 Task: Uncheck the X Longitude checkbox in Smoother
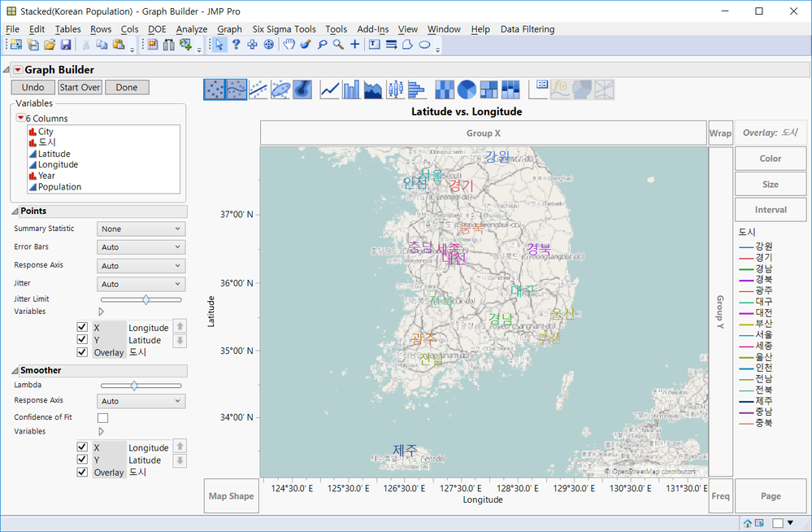click(x=82, y=446)
